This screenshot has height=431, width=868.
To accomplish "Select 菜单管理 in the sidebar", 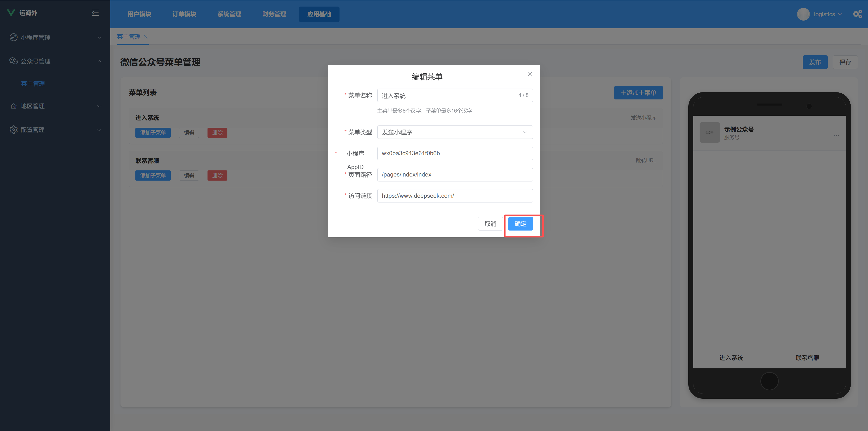I will tap(33, 84).
